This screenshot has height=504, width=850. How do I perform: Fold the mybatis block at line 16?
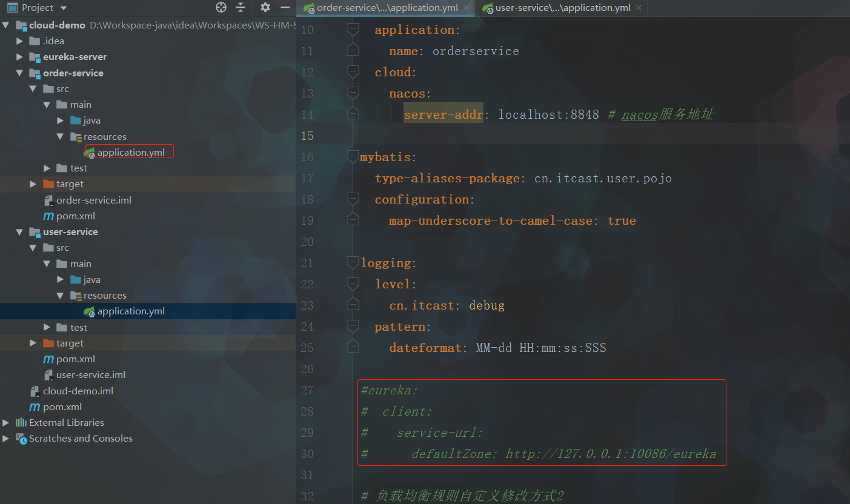353,157
